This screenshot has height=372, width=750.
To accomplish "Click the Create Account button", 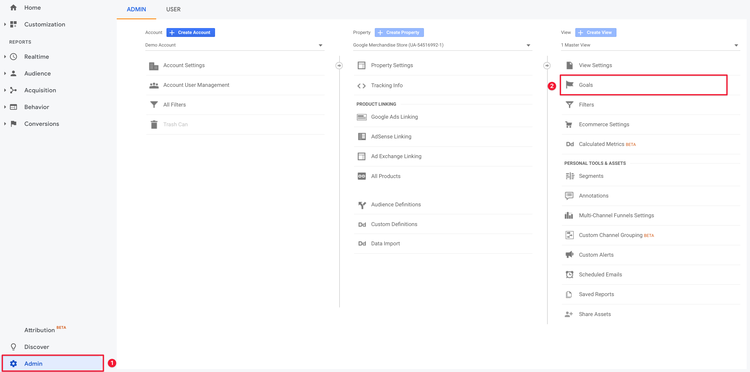I will 191,33.
